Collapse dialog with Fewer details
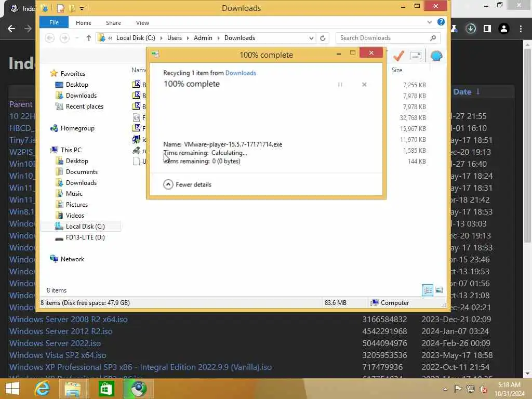The width and height of the screenshot is (532, 399). pyautogui.click(x=187, y=184)
